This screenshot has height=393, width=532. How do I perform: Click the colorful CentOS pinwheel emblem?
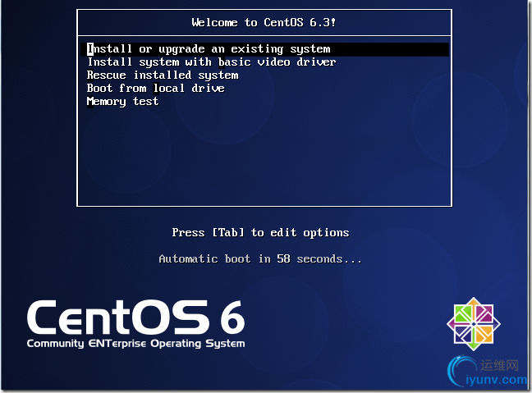click(474, 324)
